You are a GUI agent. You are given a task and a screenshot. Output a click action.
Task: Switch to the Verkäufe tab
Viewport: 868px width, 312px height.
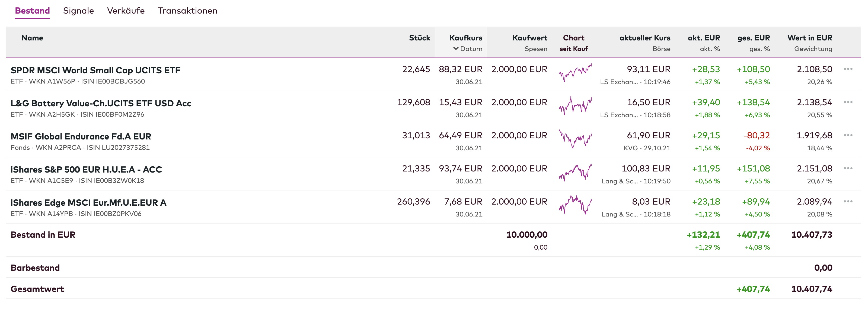point(126,11)
